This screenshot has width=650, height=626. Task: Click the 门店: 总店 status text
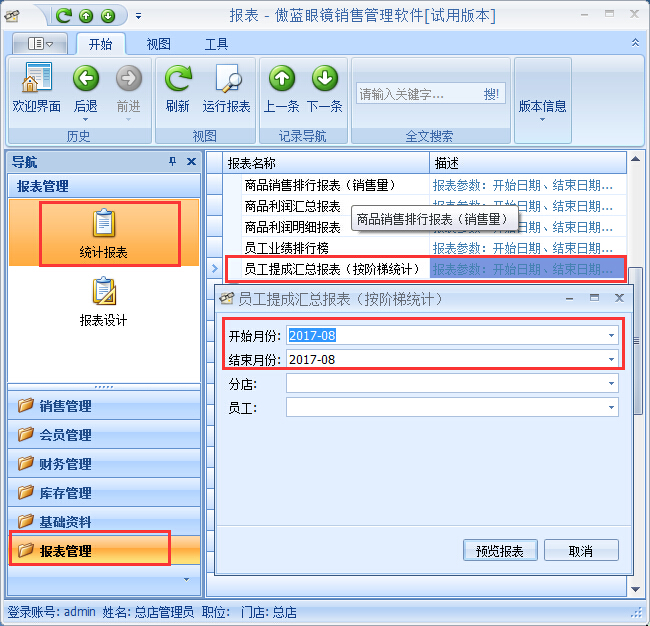click(269, 612)
